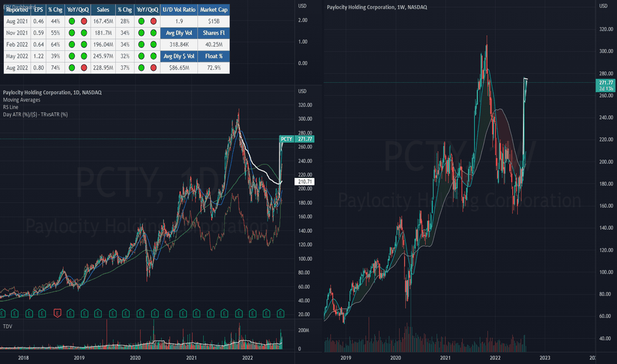Viewport: 617px width, 364px height.
Task: Click the red EPS QoQ dot in the Aug 2022 row
Action: coord(84,68)
